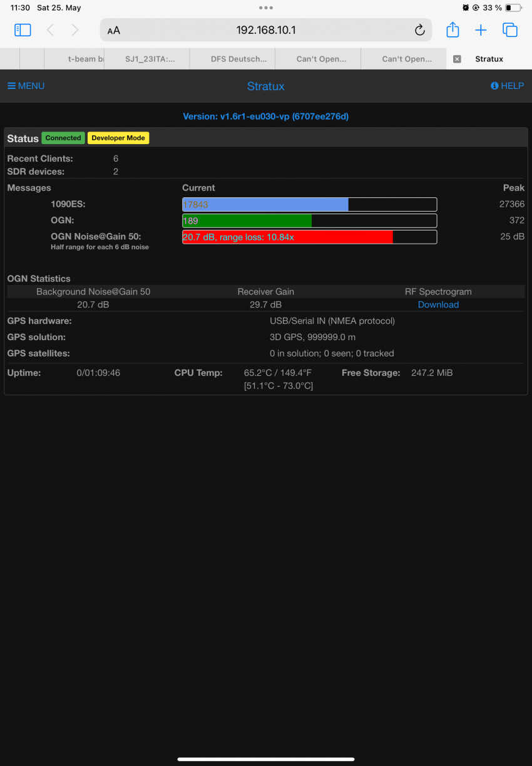Tap the three-dot multitasking control
The height and width of the screenshot is (766, 532).
[265, 8]
